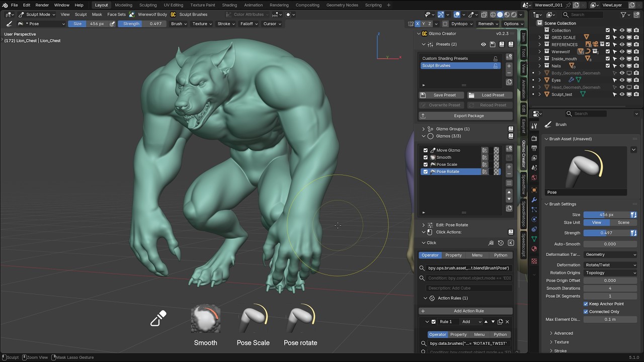Click the Load Preset button
This screenshot has height=362, width=644.
coord(490,95)
